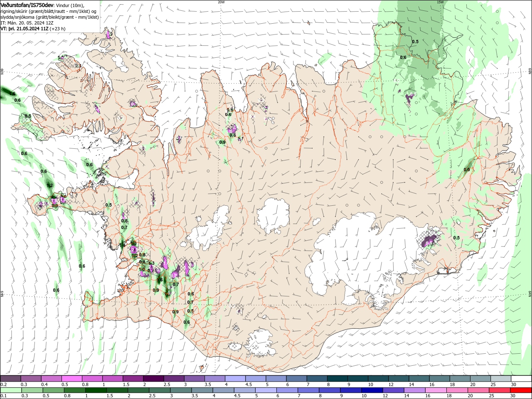Screen dimensions: 532x399
Task: Click the light pink swatch between 16 and 18
Action: tap(436, 390)
